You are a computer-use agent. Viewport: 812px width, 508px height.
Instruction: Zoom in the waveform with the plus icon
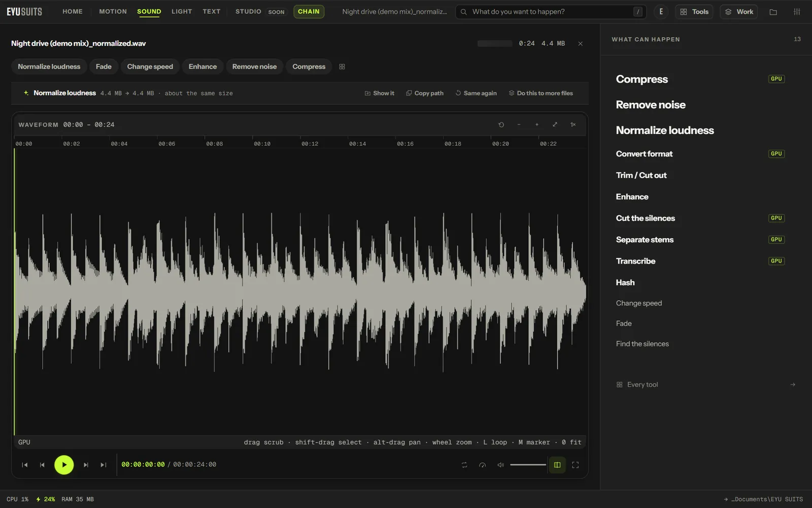coord(536,124)
